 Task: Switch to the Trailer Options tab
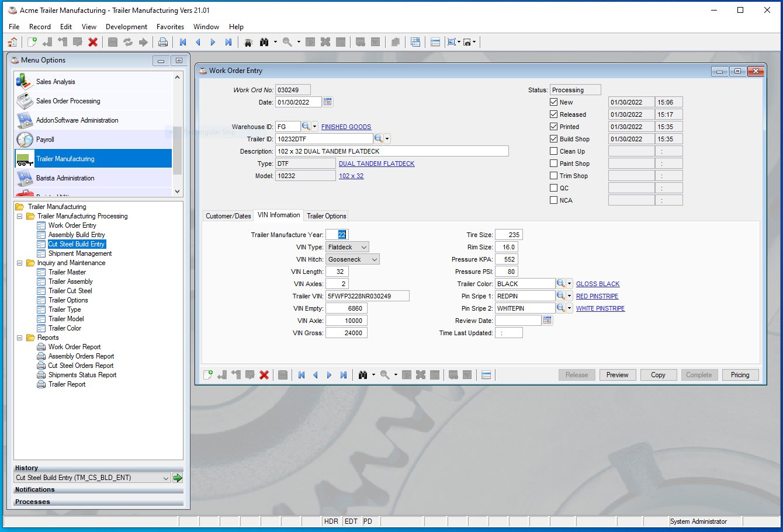(327, 216)
